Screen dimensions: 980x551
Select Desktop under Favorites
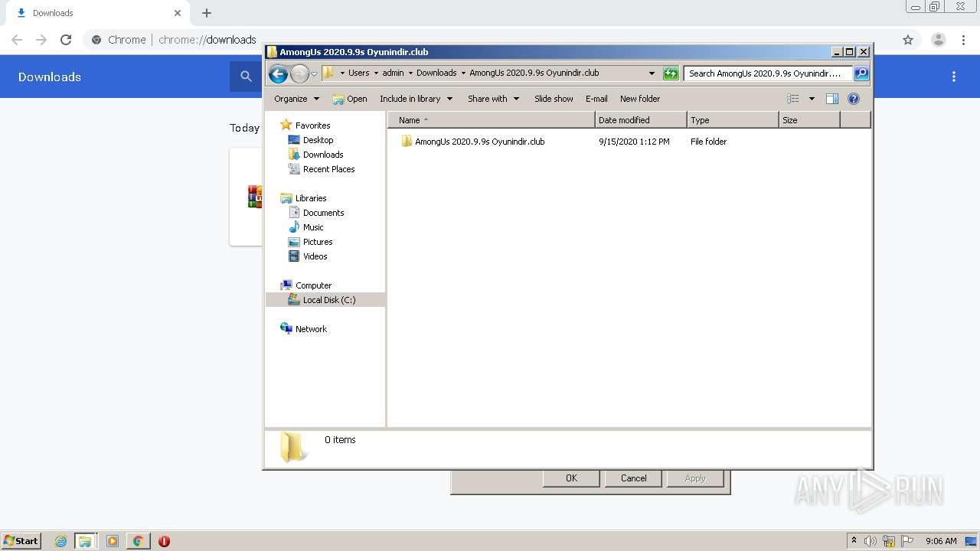point(318,140)
